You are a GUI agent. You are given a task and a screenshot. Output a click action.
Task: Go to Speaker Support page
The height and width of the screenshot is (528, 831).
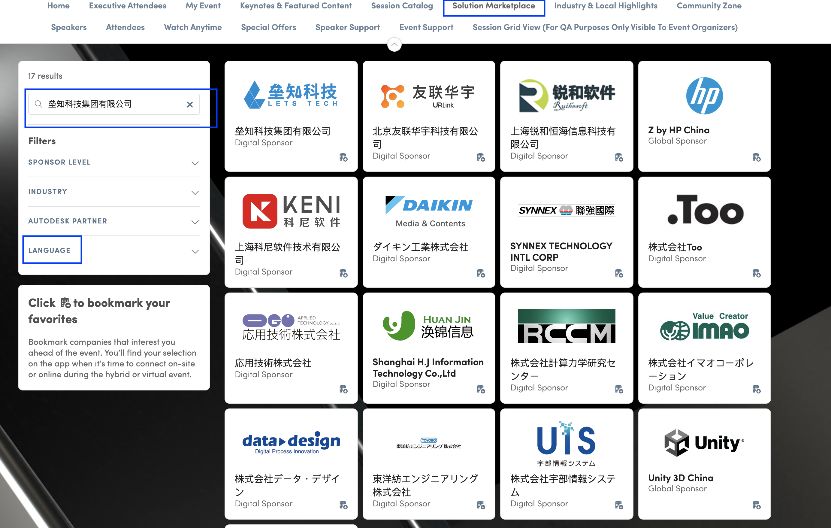coord(347,28)
